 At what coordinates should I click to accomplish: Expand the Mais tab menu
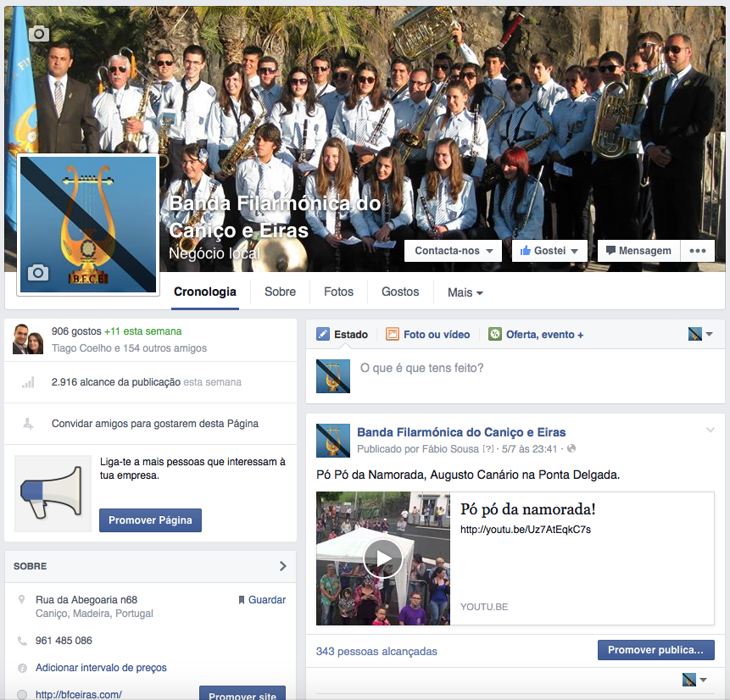coord(465,292)
